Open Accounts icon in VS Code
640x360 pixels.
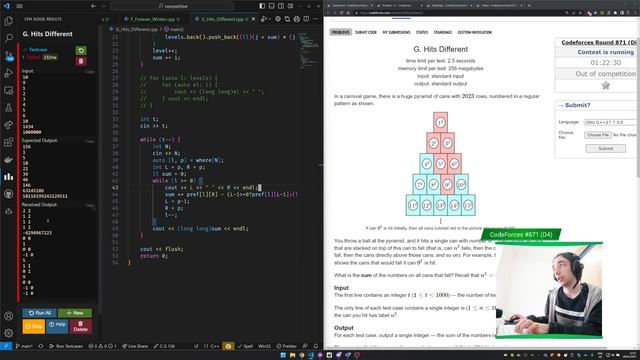[x=9, y=316]
